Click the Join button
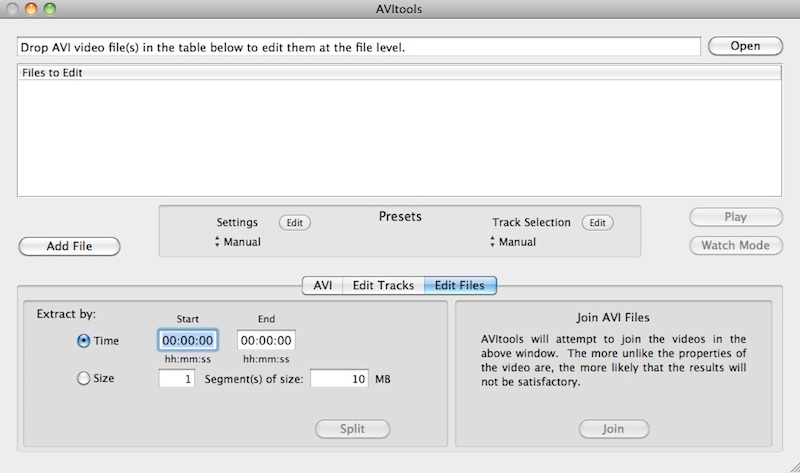This screenshot has width=800, height=473. 613,429
